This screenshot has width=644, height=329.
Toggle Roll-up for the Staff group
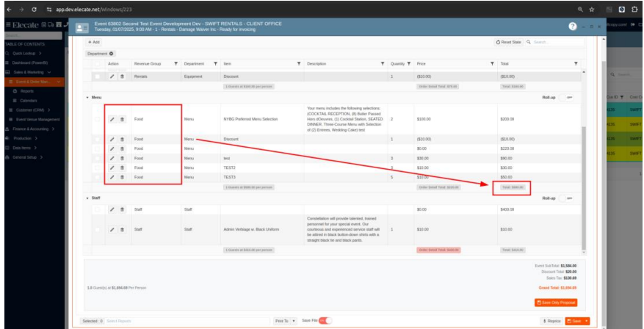click(x=566, y=198)
